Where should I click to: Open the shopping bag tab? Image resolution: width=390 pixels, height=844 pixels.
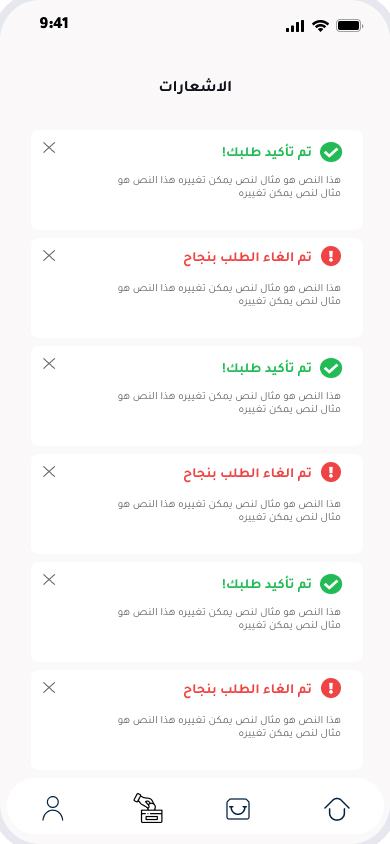(x=238, y=809)
